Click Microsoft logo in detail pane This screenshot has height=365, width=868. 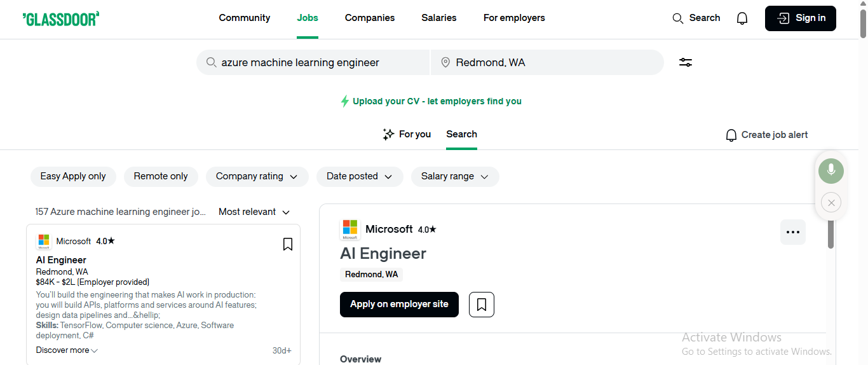350,230
